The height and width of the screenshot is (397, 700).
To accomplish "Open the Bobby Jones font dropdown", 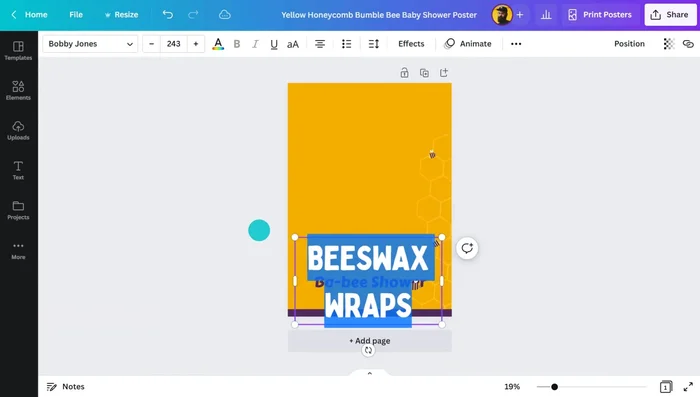I will pos(91,44).
